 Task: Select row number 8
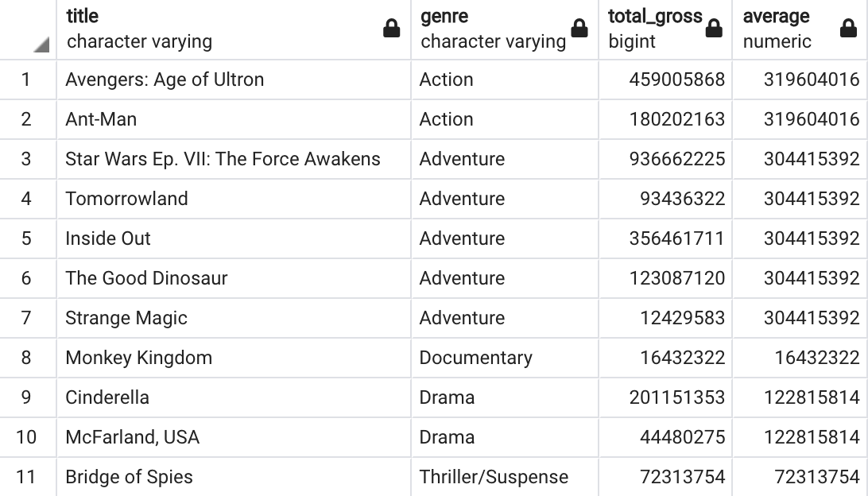27,358
